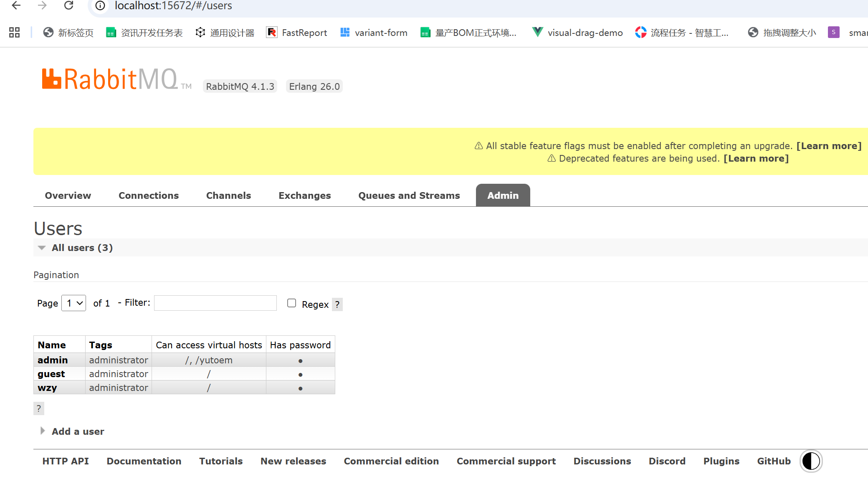Open the 新标签页 bookmark

click(68, 33)
